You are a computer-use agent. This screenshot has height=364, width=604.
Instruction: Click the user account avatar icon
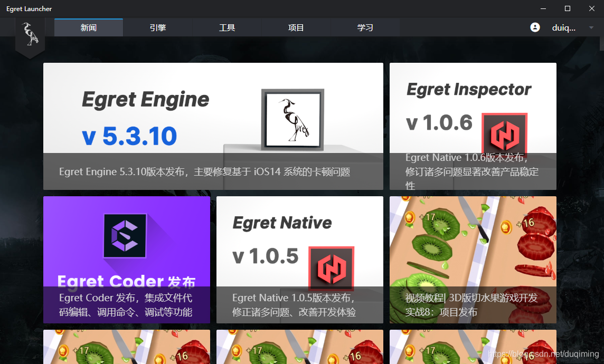point(535,27)
